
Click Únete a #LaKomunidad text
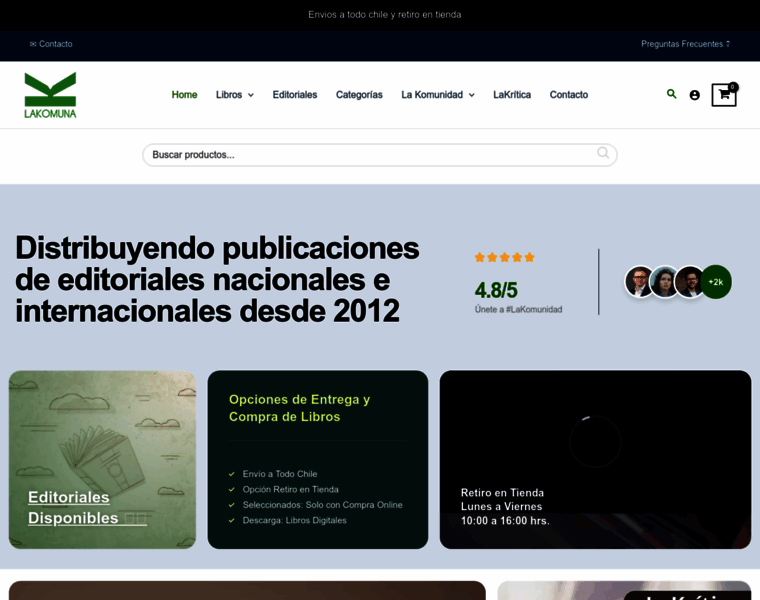pyautogui.click(x=518, y=309)
